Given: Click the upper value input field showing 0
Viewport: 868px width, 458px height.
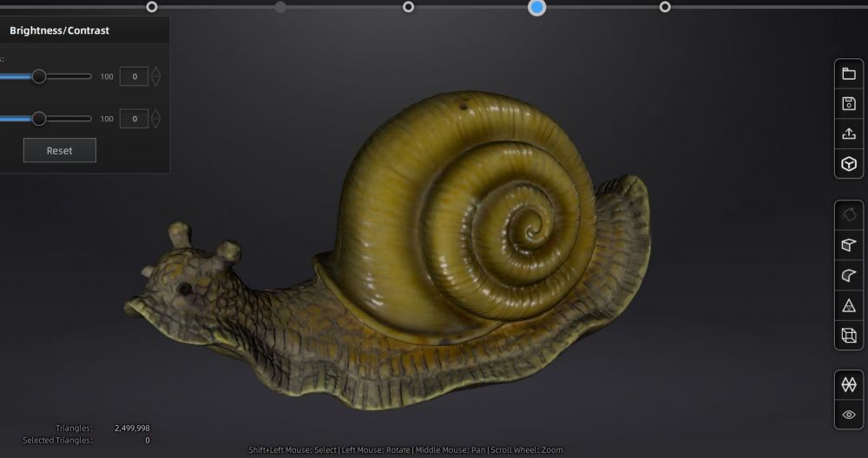Looking at the screenshot, I should coord(134,76).
